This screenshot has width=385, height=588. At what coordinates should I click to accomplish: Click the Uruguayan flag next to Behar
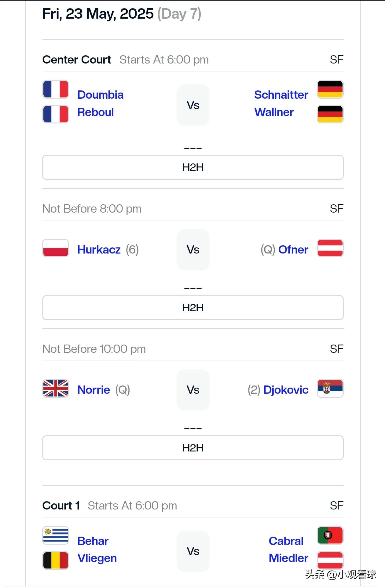55,535
